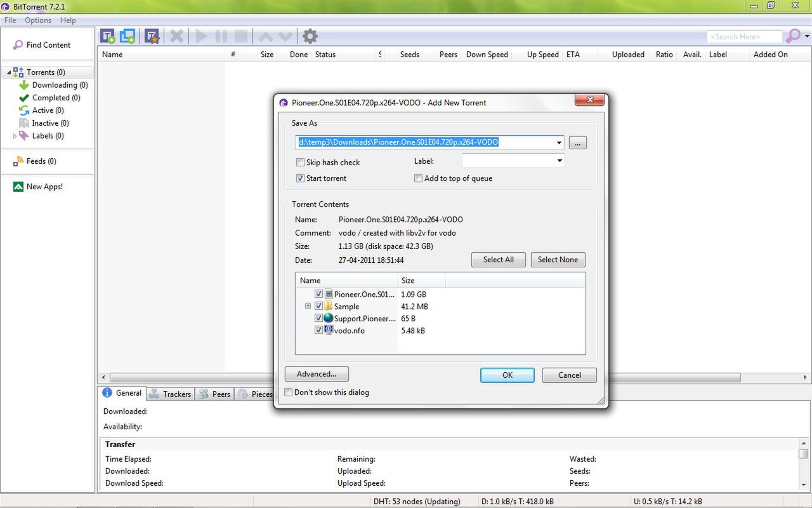The height and width of the screenshot is (508, 812).
Task: Switch to the Pieces tab
Action: [254, 394]
